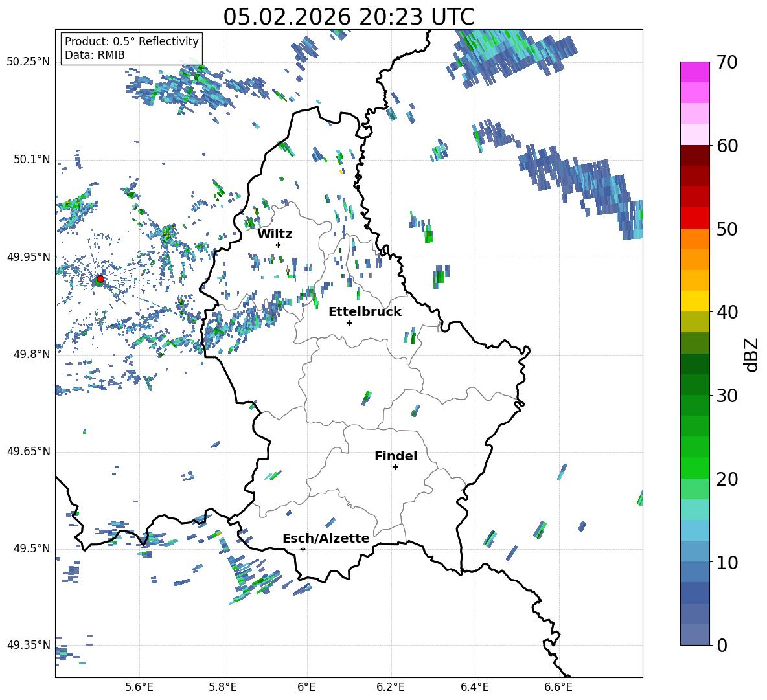This screenshot has height=700, width=767.
Task: Click the 6.2°E longitude label
Action: pyautogui.click(x=391, y=688)
